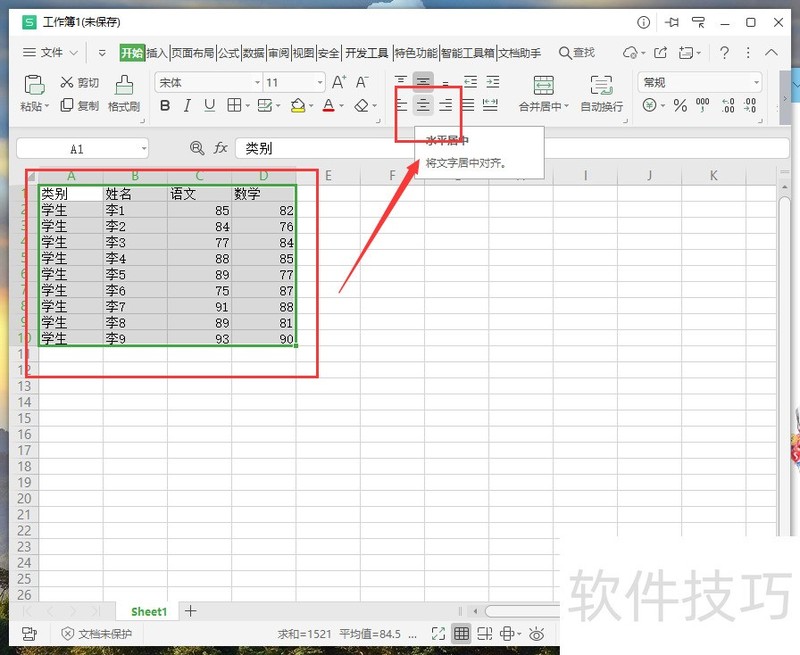
Task: Switch to the 页面布局 (Page Layout) tab
Action: point(192,53)
